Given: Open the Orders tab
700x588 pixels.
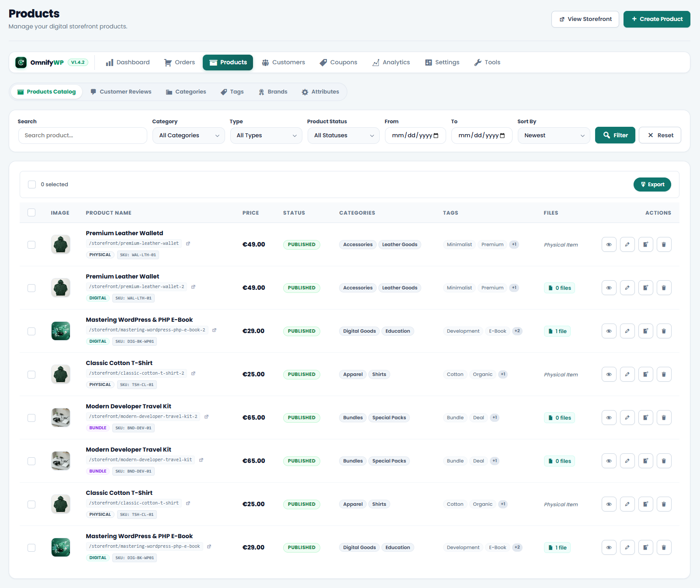Looking at the screenshot, I should (180, 63).
